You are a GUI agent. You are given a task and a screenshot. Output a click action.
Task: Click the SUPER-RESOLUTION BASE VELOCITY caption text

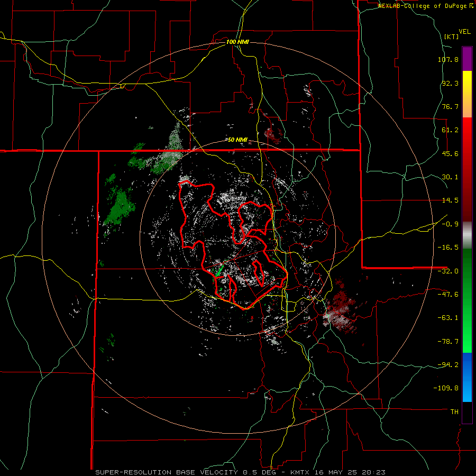[168, 472]
